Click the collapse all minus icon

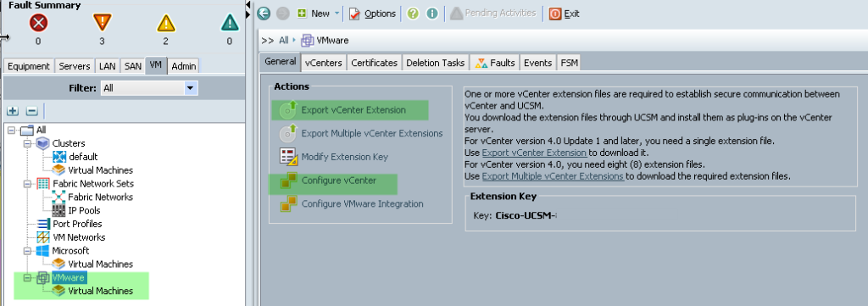tap(31, 111)
